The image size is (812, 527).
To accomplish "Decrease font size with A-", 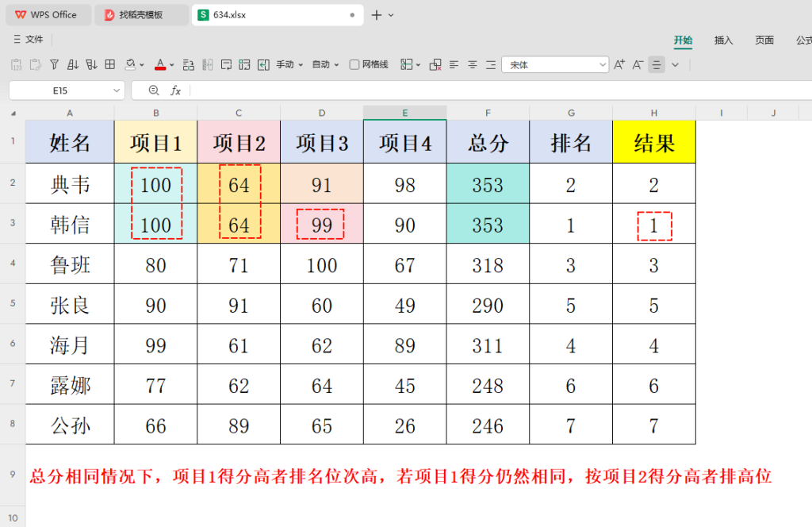I will 638,65.
